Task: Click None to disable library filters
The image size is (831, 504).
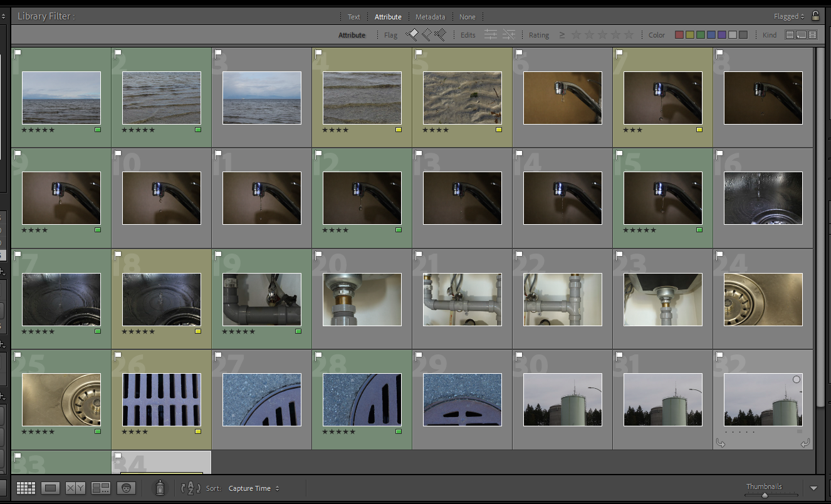Action: (x=467, y=17)
